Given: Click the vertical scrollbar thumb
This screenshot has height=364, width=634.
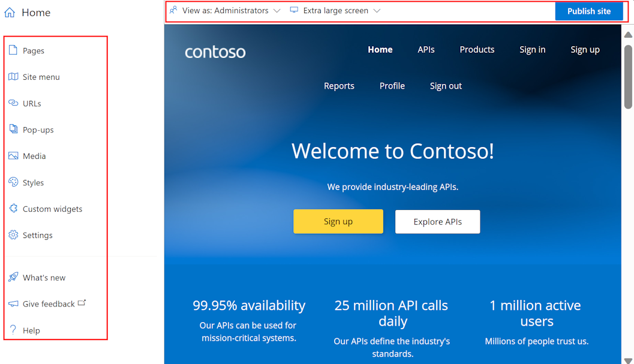Looking at the screenshot, I should click(628, 77).
